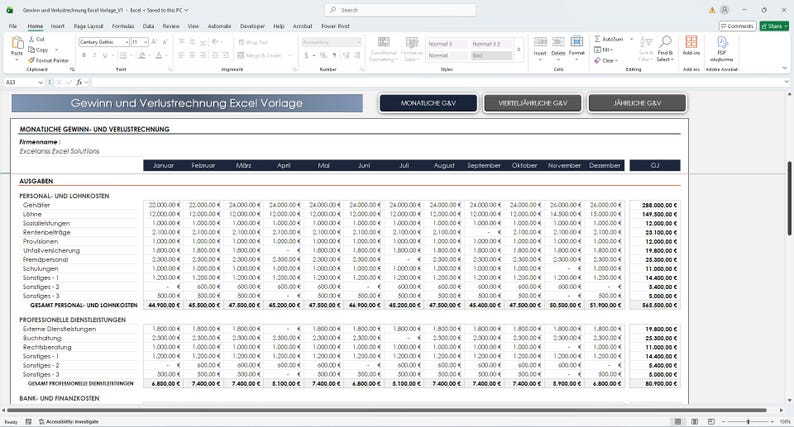Expand the Name Box dropdown arrow
The height and width of the screenshot is (427, 794).
[41, 82]
